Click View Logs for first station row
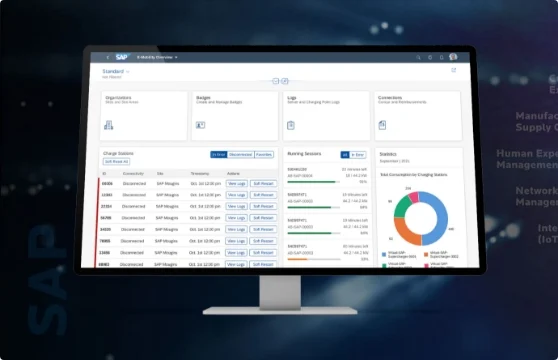This screenshot has height=360, width=558. 237,184
